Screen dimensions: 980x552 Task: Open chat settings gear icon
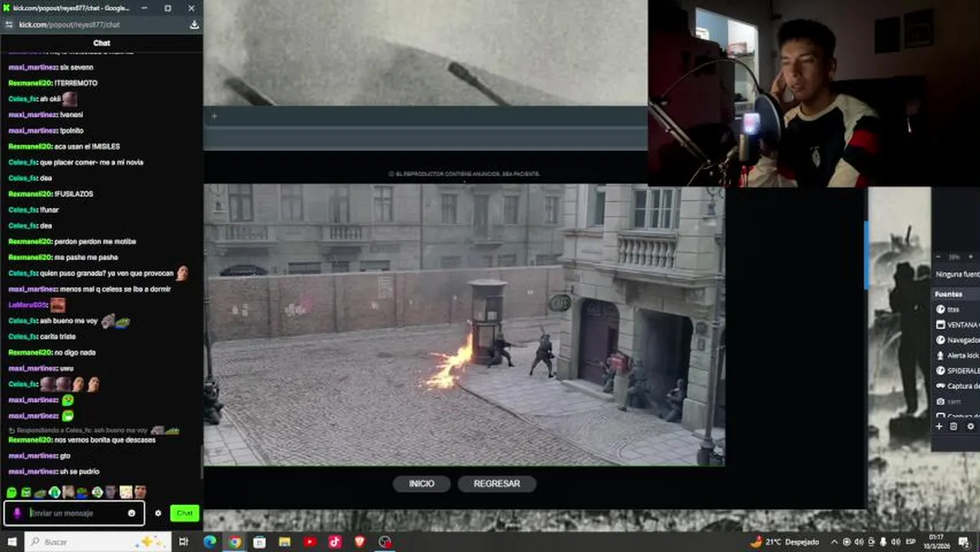tap(158, 513)
